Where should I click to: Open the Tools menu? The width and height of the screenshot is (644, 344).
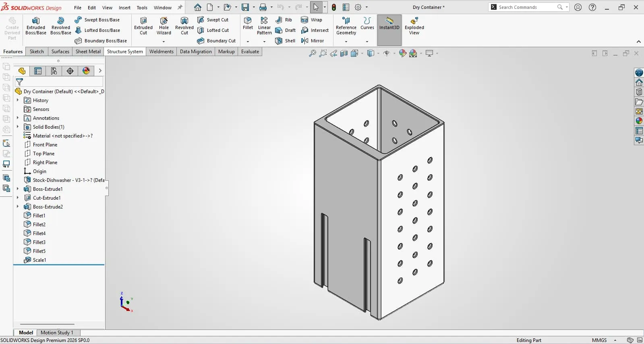142,8
